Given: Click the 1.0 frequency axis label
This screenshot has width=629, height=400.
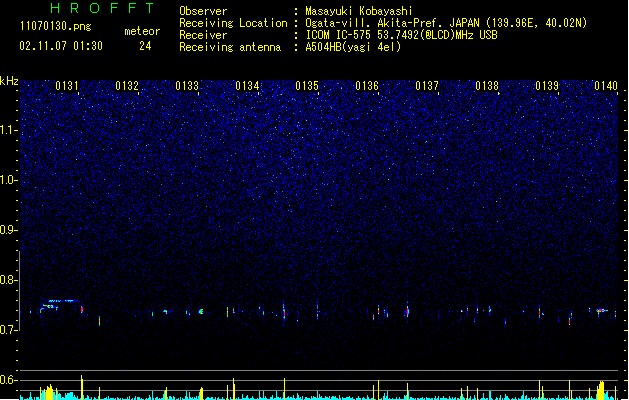Looking at the screenshot, I should click(x=9, y=180).
